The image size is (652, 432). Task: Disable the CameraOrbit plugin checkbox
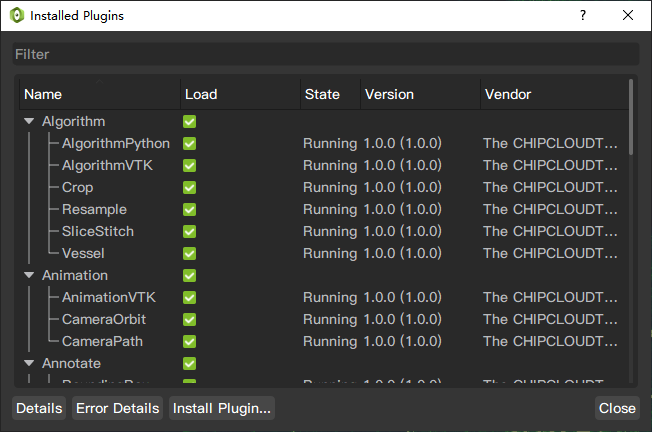(x=190, y=319)
